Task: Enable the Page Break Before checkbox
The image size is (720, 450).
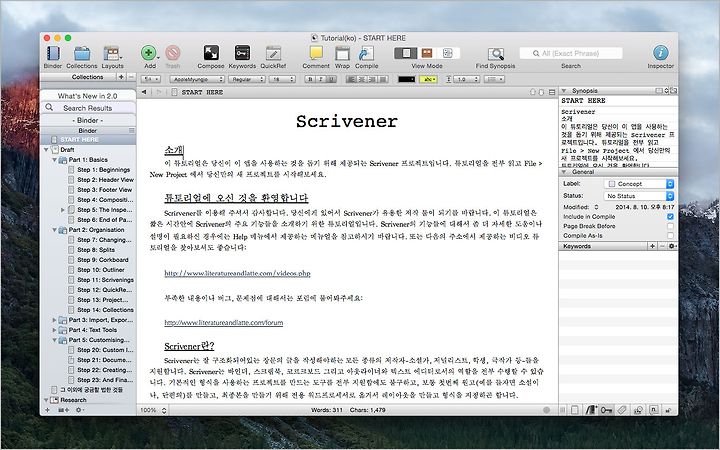Action: click(x=670, y=226)
